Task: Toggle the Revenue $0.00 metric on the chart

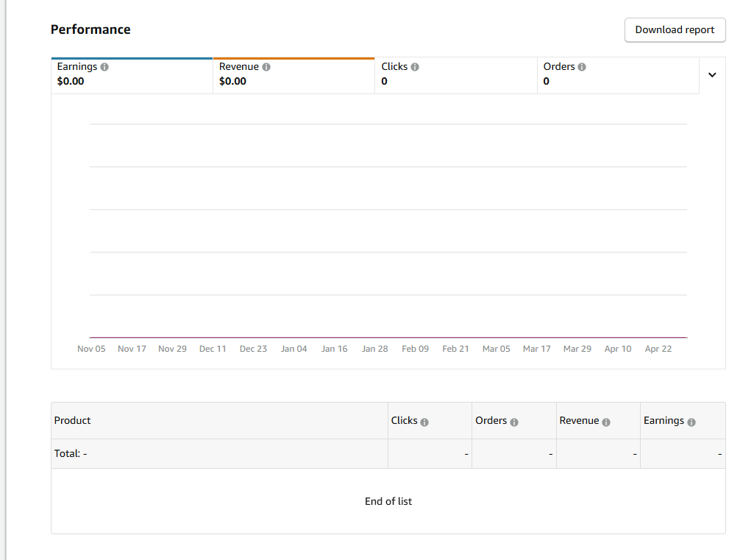Action: pos(294,75)
